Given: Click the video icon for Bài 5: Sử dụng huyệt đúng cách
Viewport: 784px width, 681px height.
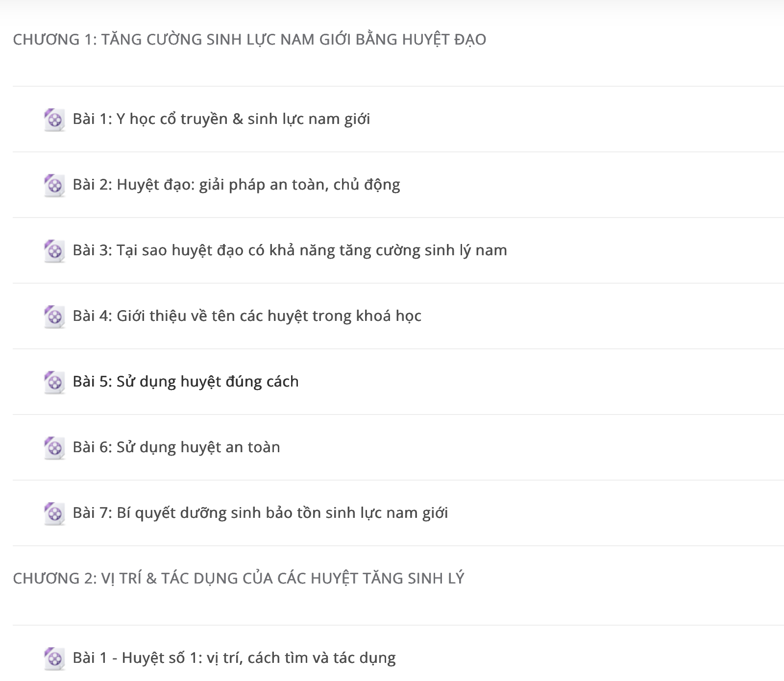Looking at the screenshot, I should click(x=54, y=382).
